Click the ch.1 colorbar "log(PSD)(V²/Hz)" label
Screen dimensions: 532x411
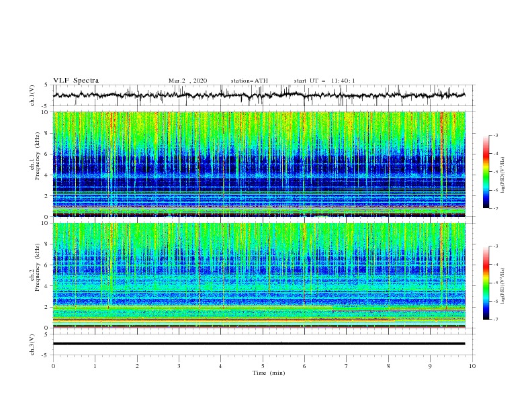coord(503,175)
